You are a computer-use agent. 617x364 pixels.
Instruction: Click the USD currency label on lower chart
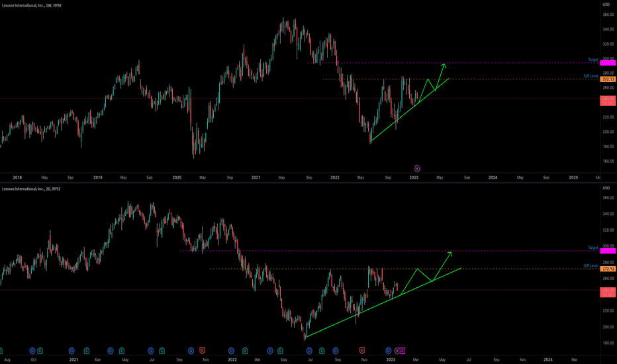click(606, 188)
